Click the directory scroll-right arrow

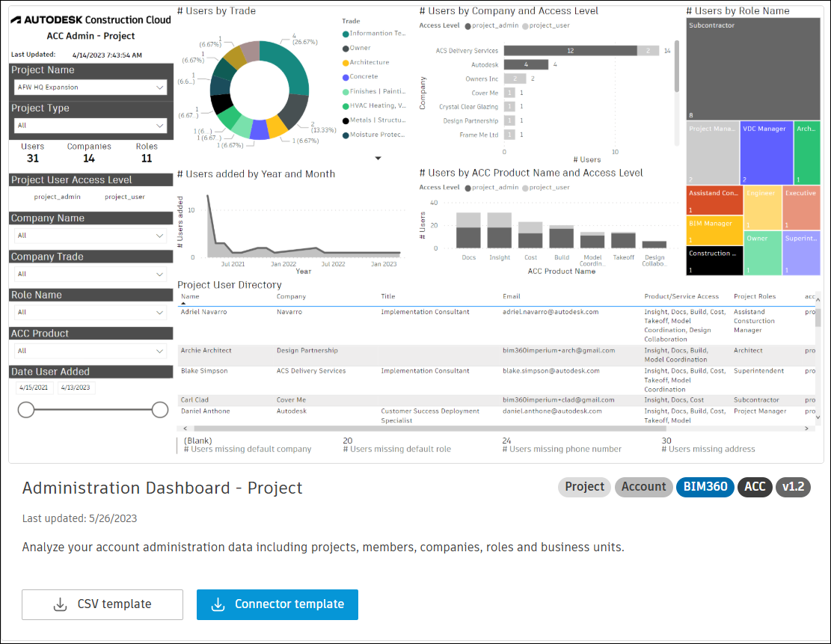(x=806, y=429)
